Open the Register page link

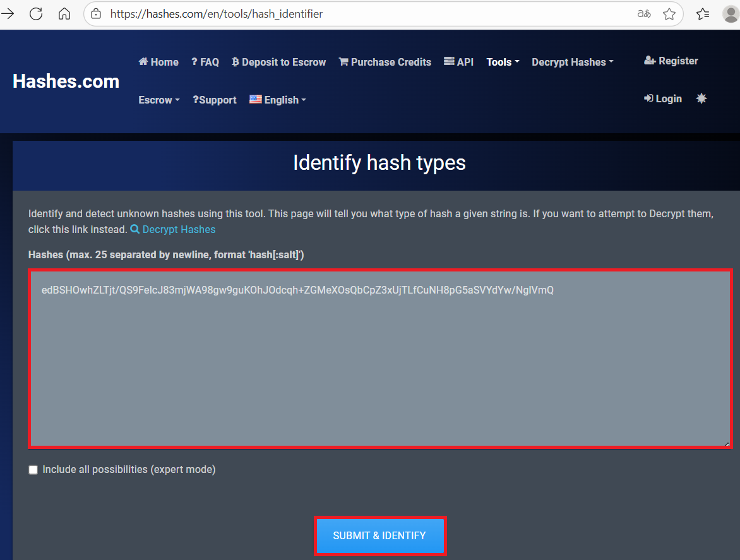[671, 61]
